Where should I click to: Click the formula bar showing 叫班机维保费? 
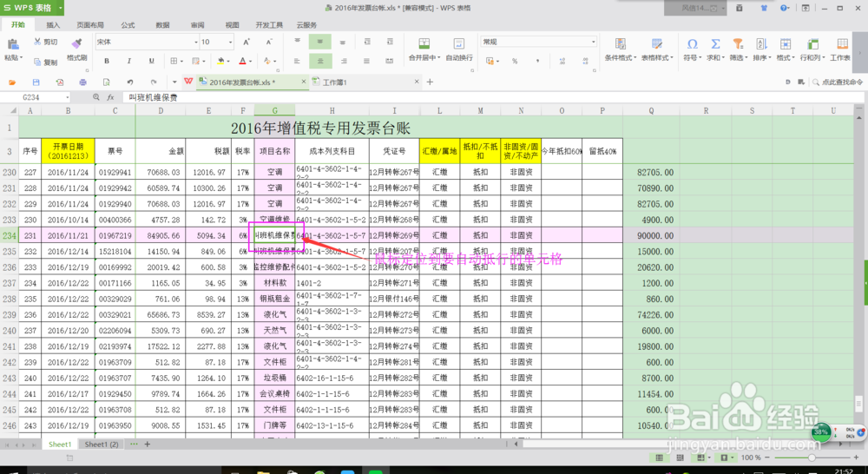click(493, 97)
